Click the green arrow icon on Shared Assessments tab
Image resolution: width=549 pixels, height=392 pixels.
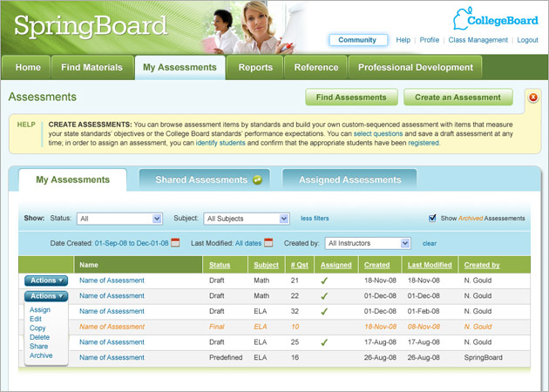[257, 180]
